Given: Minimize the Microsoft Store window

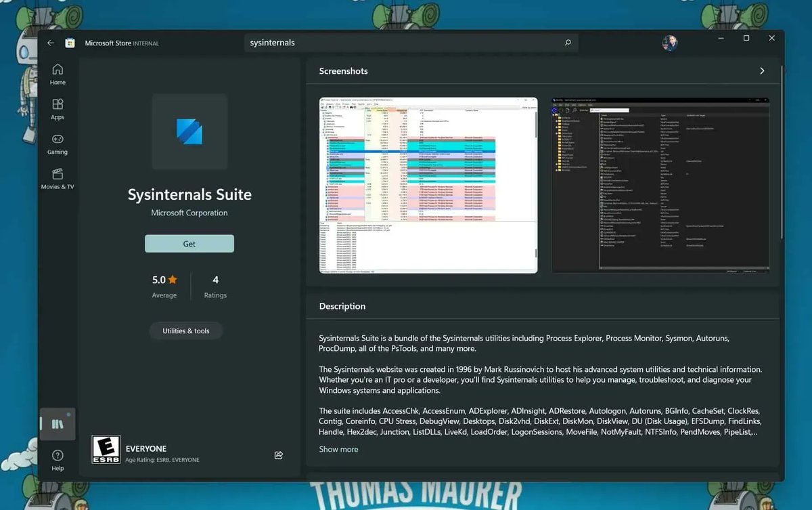Looking at the screenshot, I should pyautogui.click(x=721, y=39).
